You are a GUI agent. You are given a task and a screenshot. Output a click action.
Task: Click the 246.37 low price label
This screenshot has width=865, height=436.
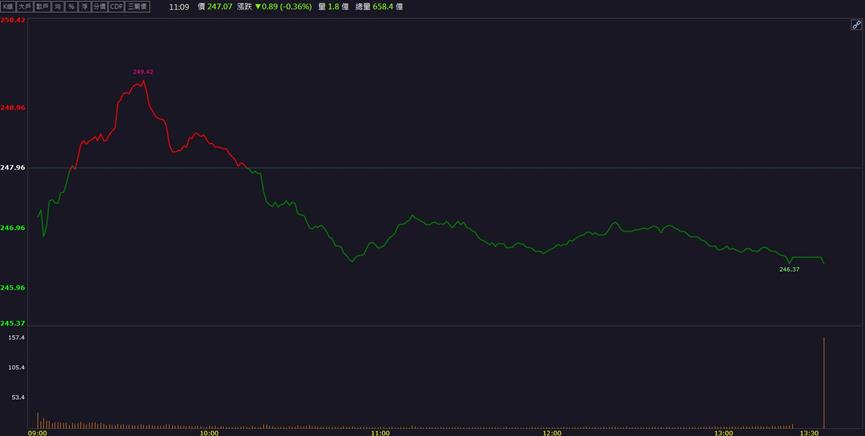click(x=789, y=269)
